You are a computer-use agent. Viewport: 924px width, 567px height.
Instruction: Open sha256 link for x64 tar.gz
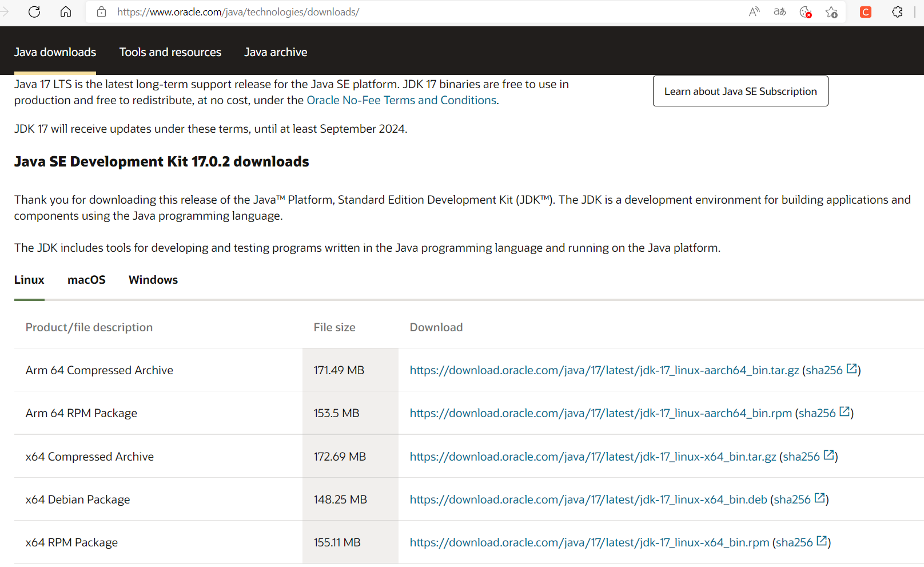click(x=801, y=457)
